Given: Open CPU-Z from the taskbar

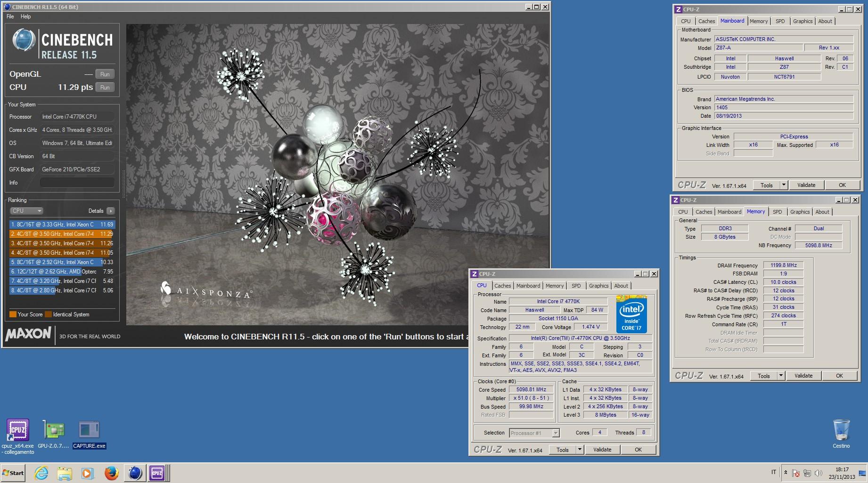Looking at the screenshot, I should 157,473.
